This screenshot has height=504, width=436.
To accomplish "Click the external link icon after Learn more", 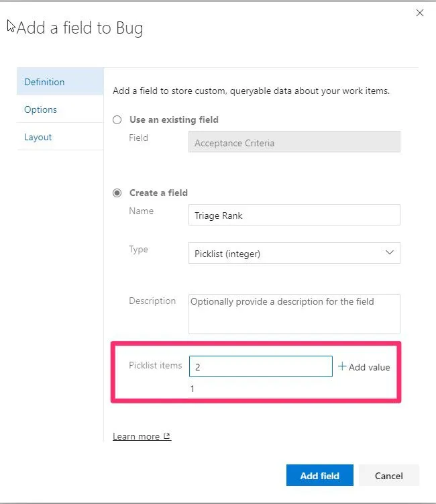I will [167, 437].
